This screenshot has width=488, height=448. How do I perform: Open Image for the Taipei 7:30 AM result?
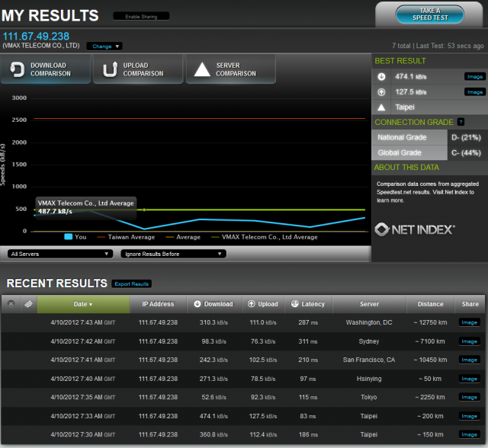pyautogui.click(x=470, y=434)
